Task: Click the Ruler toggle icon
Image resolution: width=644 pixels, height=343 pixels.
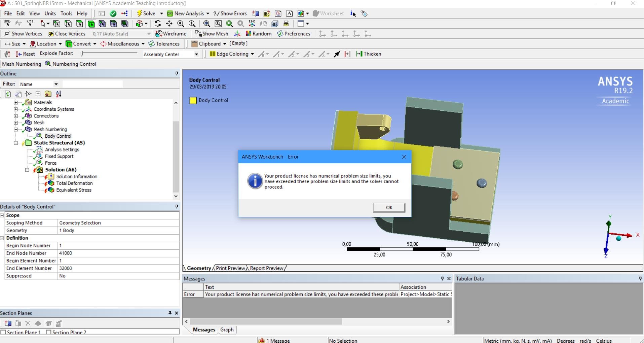Action: [286, 24]
